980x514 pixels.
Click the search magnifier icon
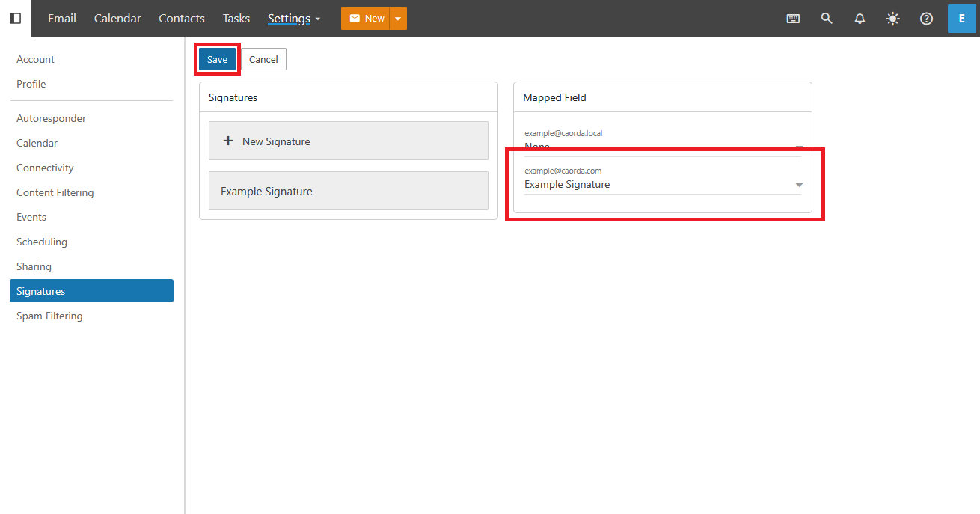[827, 19]
